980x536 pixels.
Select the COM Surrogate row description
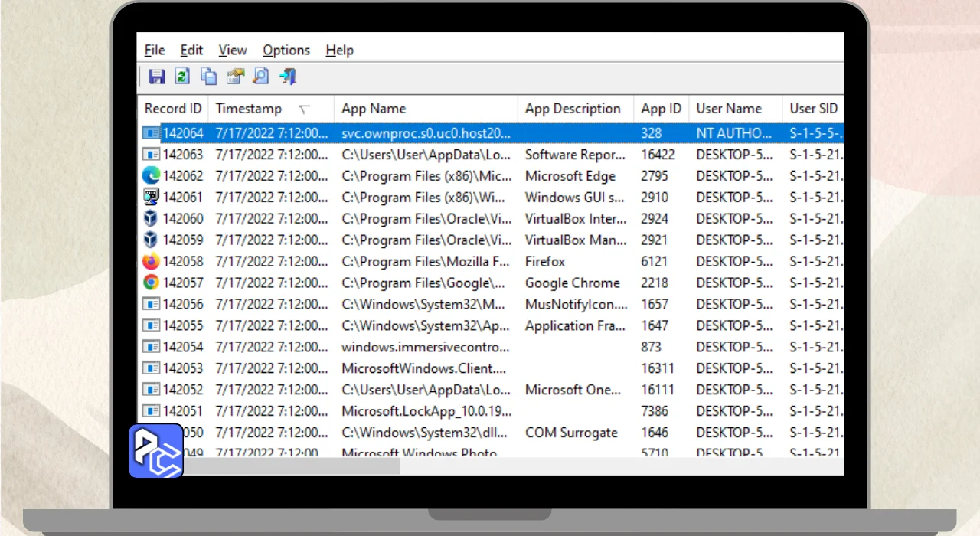tap(571, 433)
